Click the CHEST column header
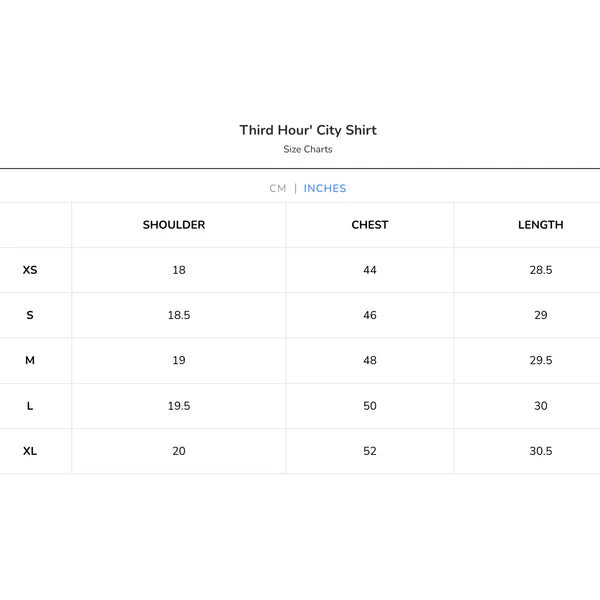Viewport: 600px width, 600px height. point(370,225)
